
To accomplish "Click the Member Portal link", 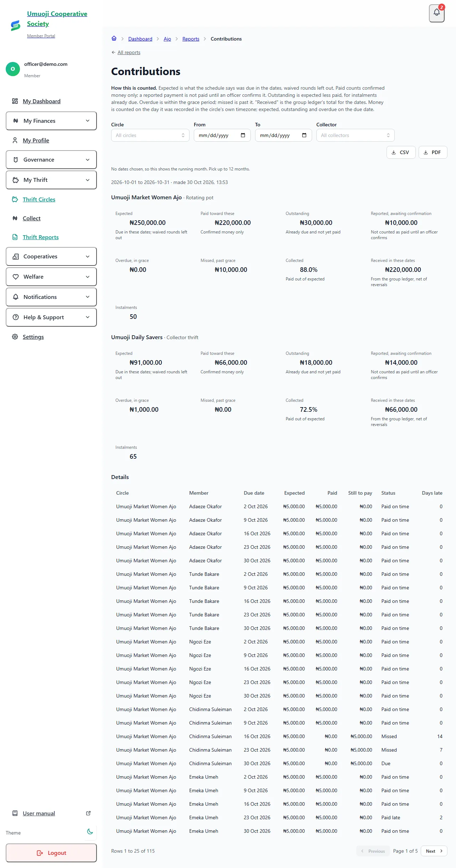I will coord(41,36).
